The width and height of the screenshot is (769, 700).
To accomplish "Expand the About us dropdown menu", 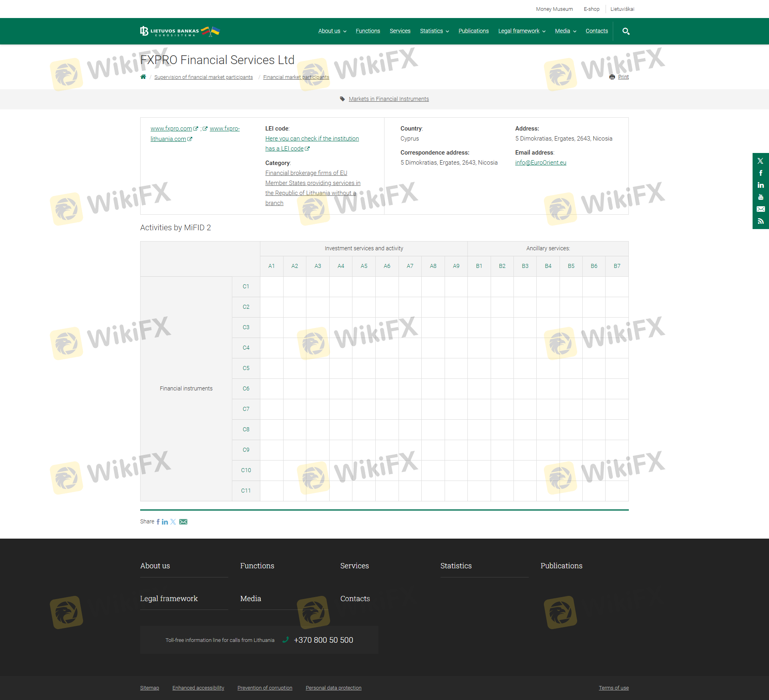I will tap(332, 31).
